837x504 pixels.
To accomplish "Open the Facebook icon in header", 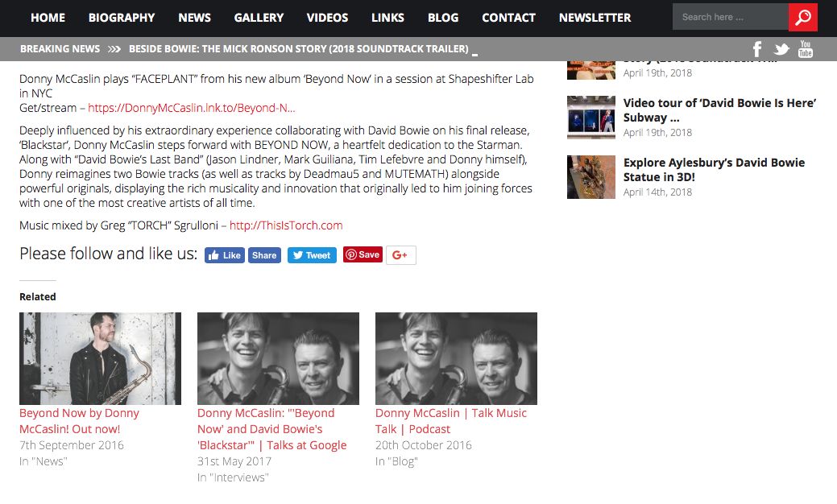I will click(x=757, y=49).
